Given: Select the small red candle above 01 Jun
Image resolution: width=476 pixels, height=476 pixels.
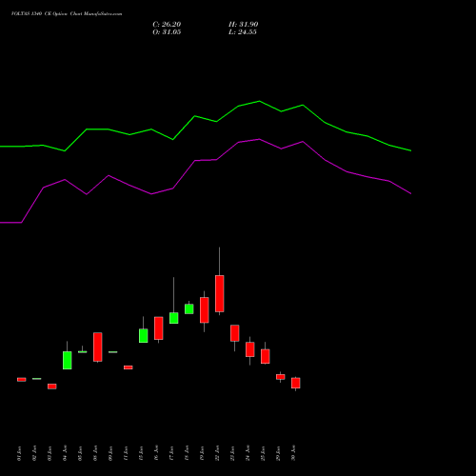Looking at the screenshot, I should tap(22, 379).
